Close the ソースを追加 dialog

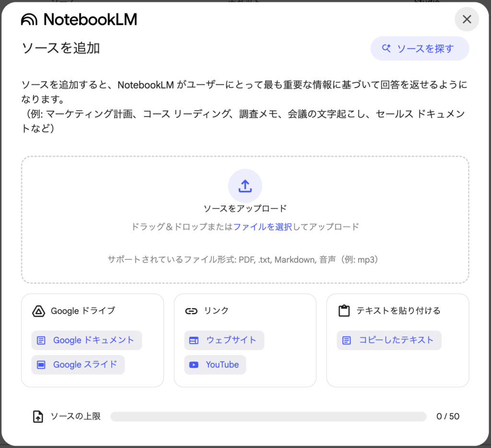(x=467, y=19)
